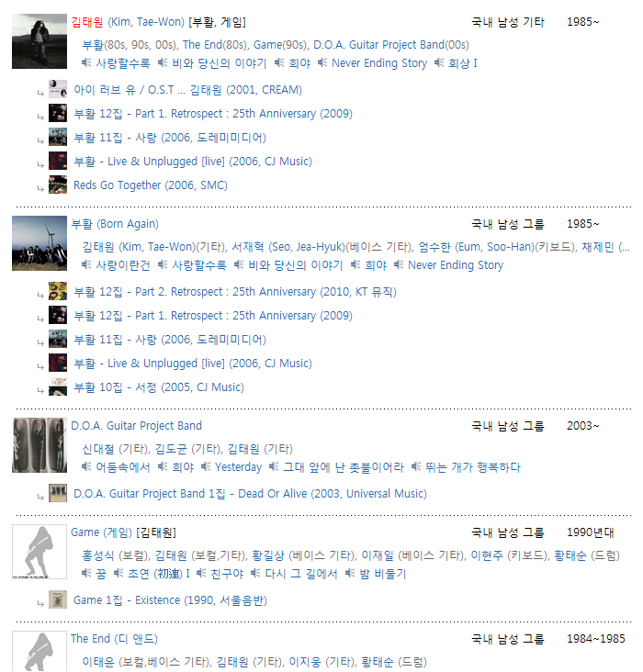643x672 pixels.
Task: Open the Game 1집 - Existence album link
Action: [x=170, y=600]
